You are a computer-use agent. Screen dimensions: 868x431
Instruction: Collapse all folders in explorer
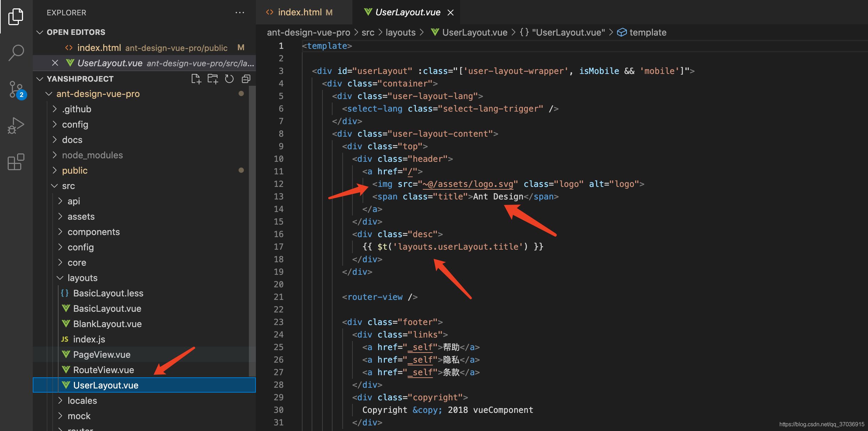(246, 79)
